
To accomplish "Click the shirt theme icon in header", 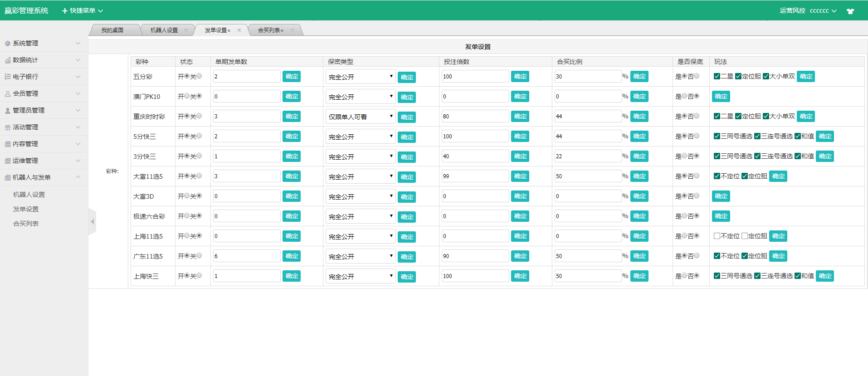I will pyautogui.click(x=850, y=11).
